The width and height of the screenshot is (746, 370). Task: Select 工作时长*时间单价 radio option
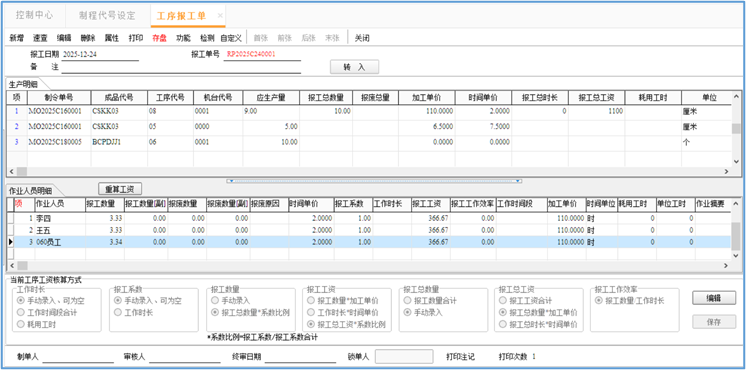click(x=343, y=313)
